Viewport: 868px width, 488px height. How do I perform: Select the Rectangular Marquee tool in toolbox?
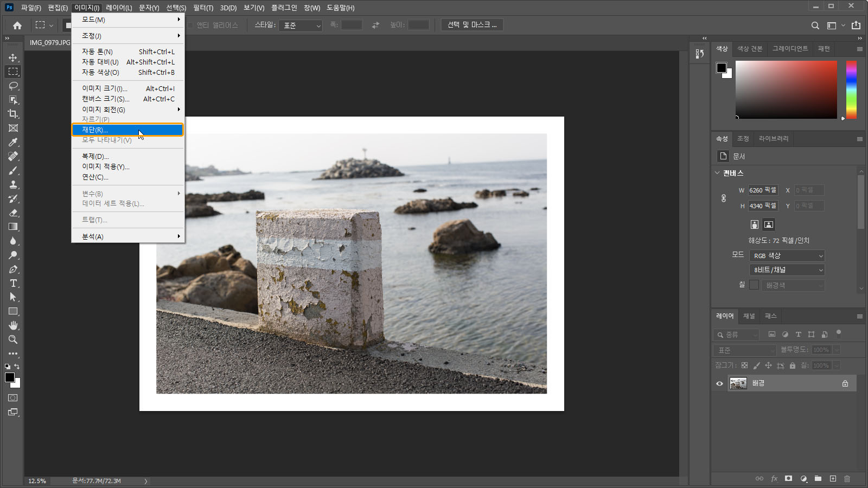pos(13,72)
